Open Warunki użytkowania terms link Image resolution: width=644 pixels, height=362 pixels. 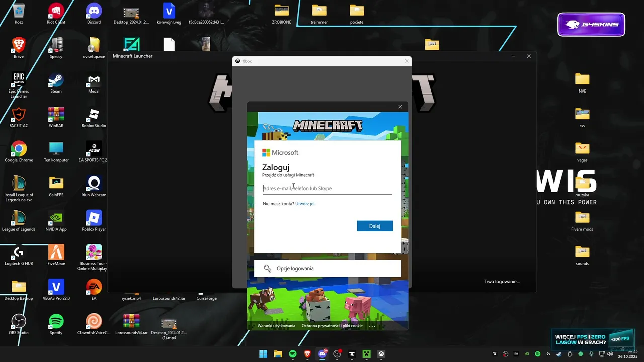click(276, 326)
